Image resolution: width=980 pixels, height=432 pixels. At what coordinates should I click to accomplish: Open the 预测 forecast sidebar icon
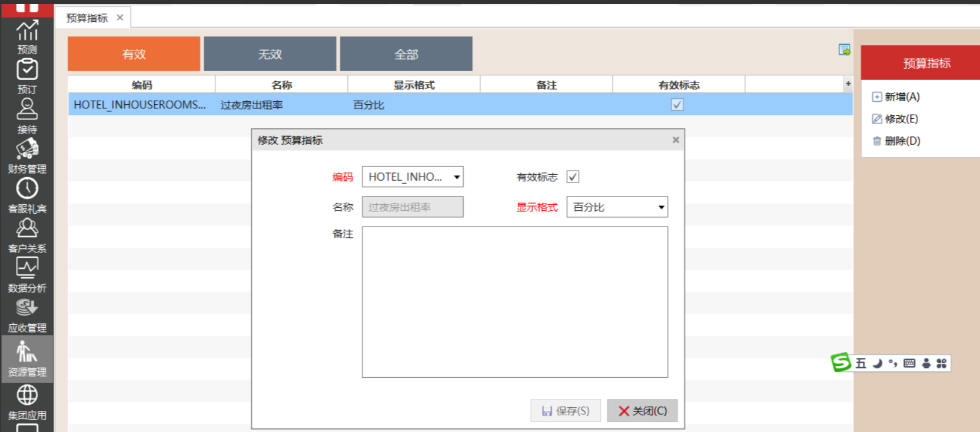tap(27, 36)
